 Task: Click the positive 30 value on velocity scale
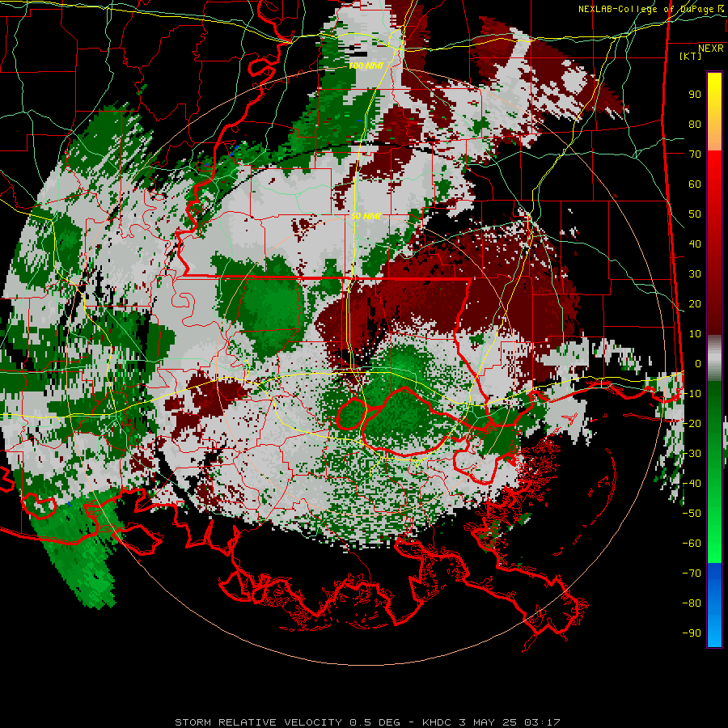click(x=695, y=274)
